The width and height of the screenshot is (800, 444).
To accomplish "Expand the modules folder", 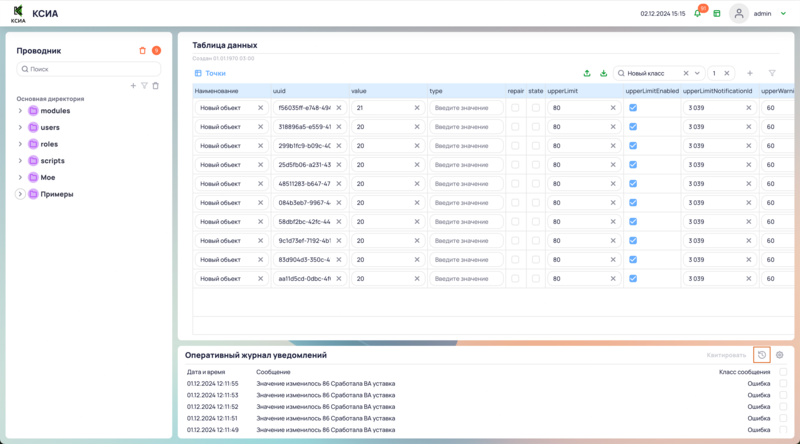I will [20, 111].
